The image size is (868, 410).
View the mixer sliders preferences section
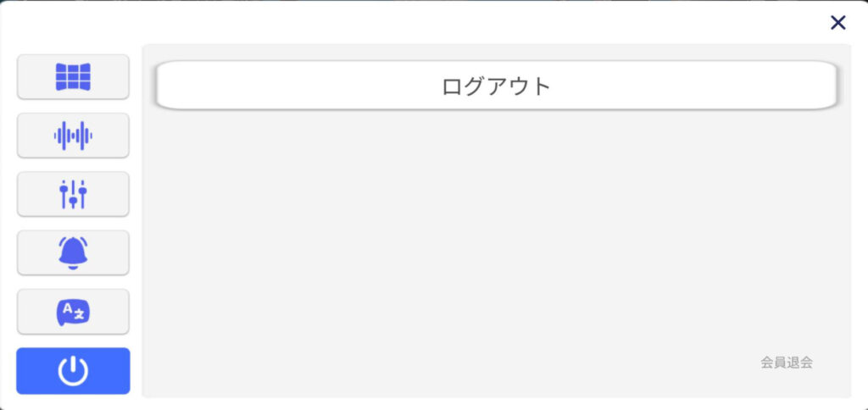(x=73, y=194)
